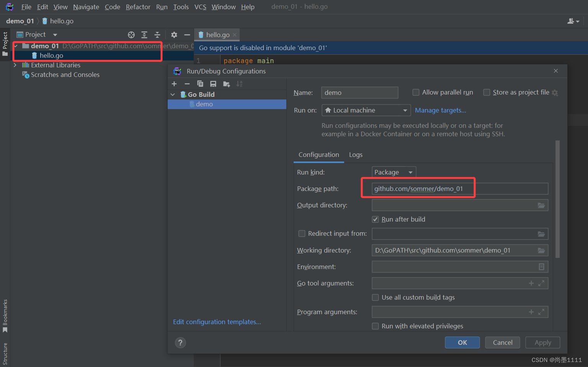Close the hello.go editor tab
The height and width of the screenshot is (367, 588).
click(235, 35)
